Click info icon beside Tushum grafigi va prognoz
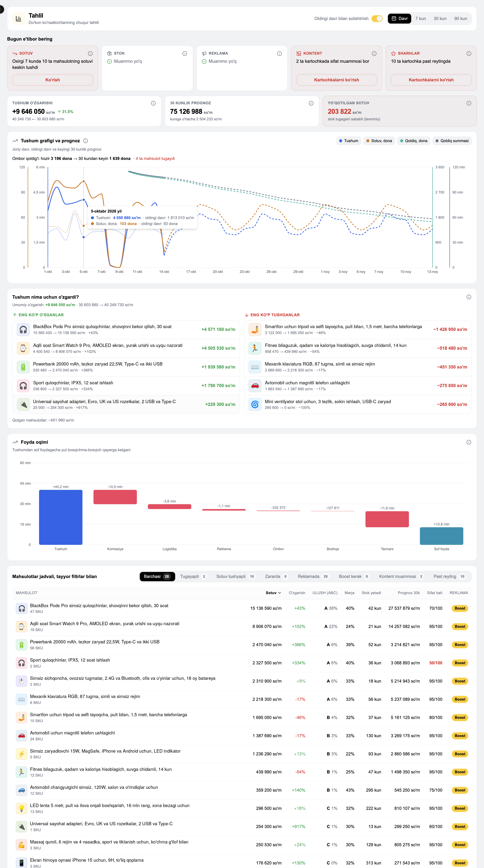The width and height of the screenshot is (484, 868). [85, 141]
